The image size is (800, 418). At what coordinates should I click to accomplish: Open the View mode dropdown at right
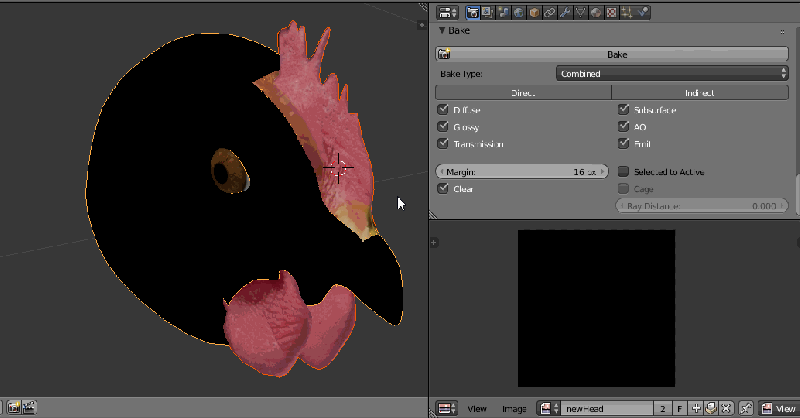(779, 408)
